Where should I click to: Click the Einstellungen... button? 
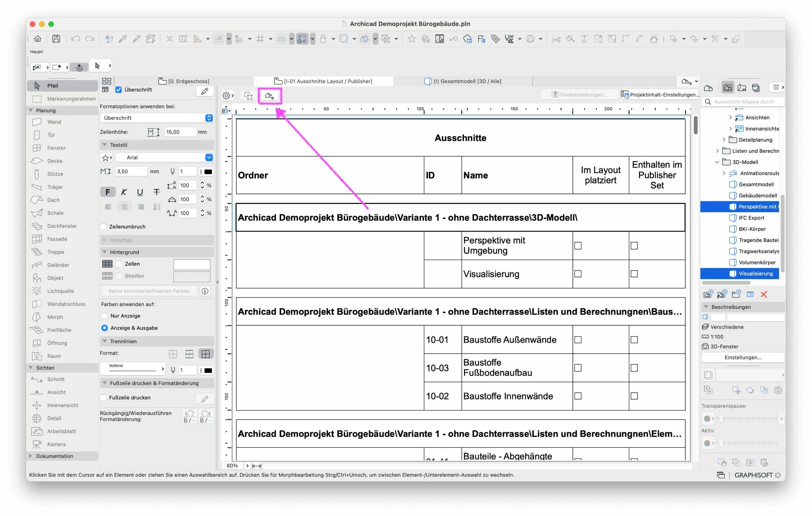pyautogui.click(x=743, y=357)
